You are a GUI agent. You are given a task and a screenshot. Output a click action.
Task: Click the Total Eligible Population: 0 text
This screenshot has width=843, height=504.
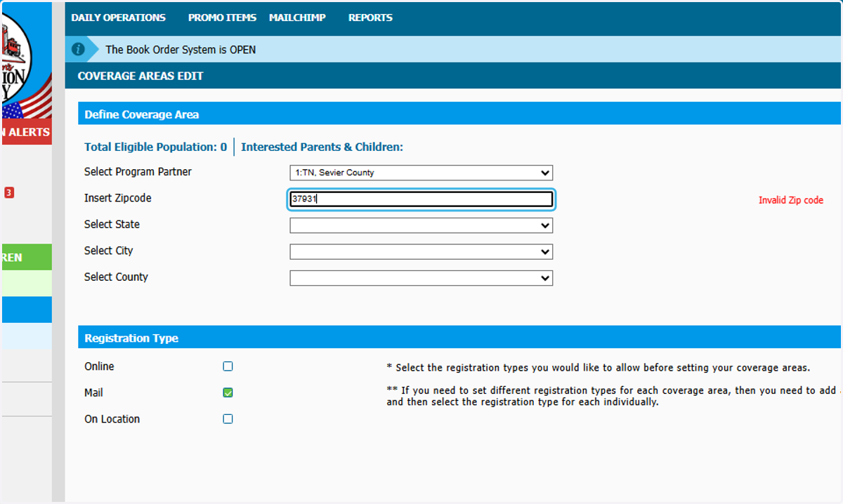(x=155, y=147)
